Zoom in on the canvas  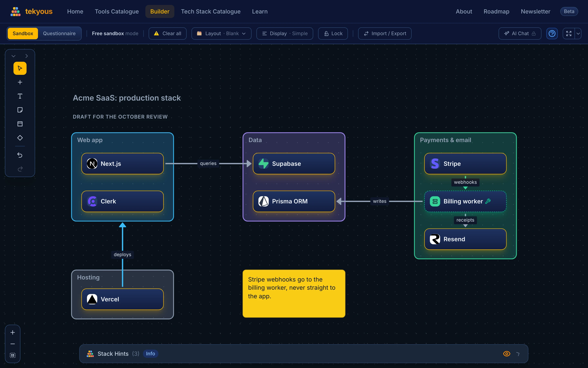click(13, 332)
